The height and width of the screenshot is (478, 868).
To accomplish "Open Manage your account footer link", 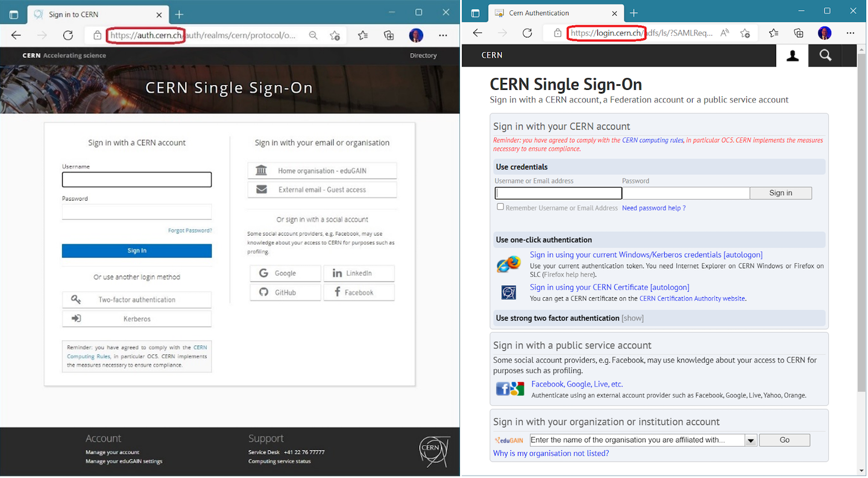I will (112, 452).
